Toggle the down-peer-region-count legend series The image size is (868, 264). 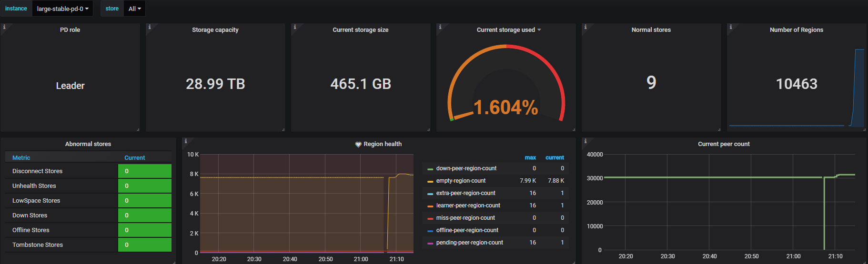[x=466, y=168]
